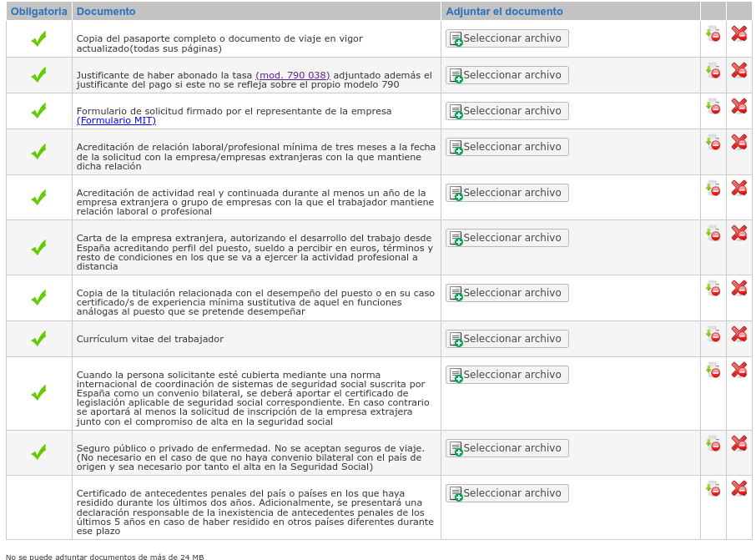The width and height of the screenshot is (756, 560).
Task: Click red X icon in Seguro de enfermedad row
Action: [739, 444]
